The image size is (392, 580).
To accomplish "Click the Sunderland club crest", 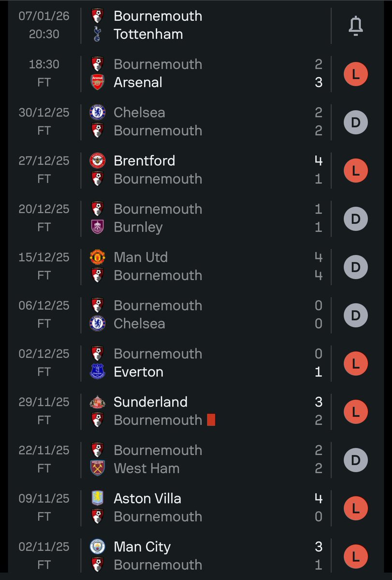I will pos(98,402).
